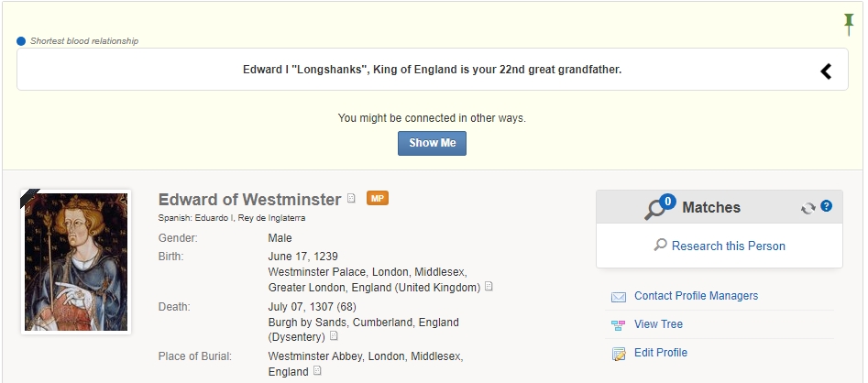Click the envelope icon beside Contact Profile Managers
Screen dimensions: 868x383
click(x=619, y=297)
